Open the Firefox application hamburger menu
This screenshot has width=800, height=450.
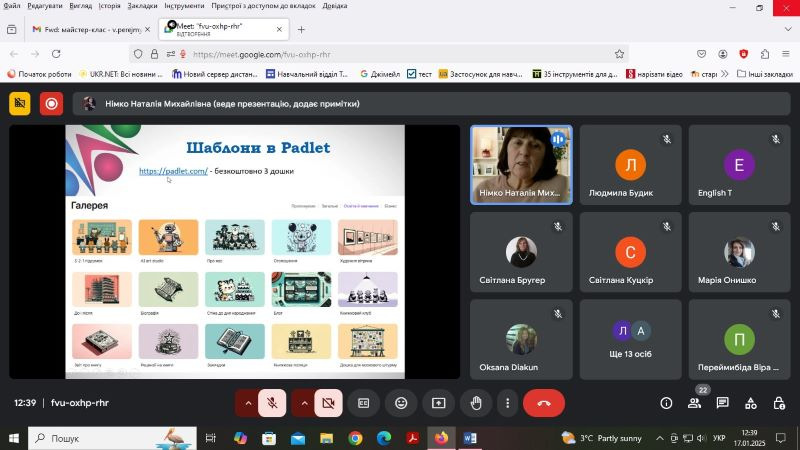point(786,54)
